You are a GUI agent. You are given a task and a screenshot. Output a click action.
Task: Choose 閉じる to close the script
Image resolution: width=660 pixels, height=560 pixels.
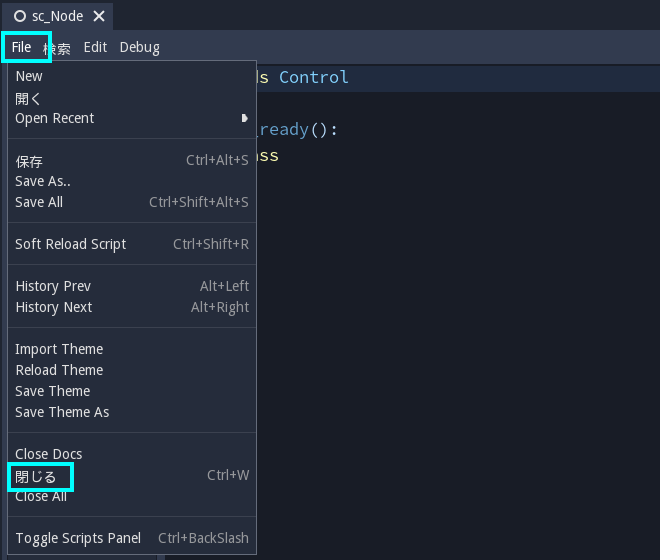(x=132, y=476)
